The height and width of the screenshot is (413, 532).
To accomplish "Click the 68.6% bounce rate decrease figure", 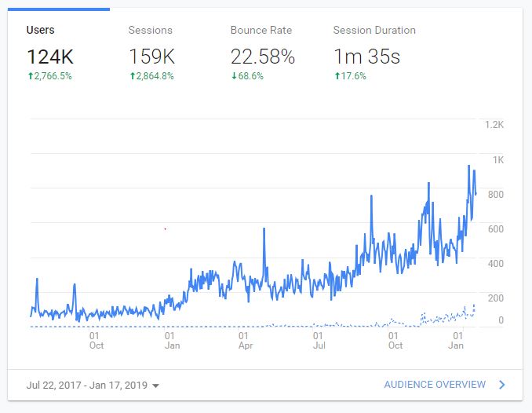I will point(247,75).
